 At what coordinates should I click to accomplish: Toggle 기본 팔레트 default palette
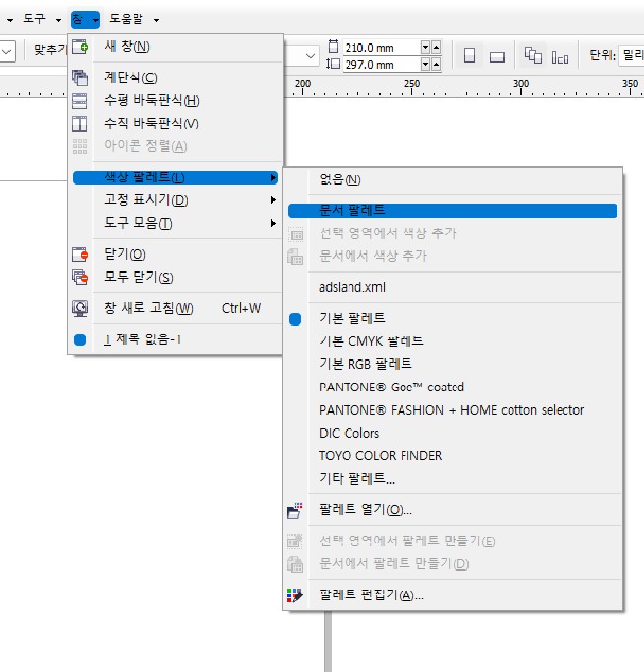coord(453,319)
